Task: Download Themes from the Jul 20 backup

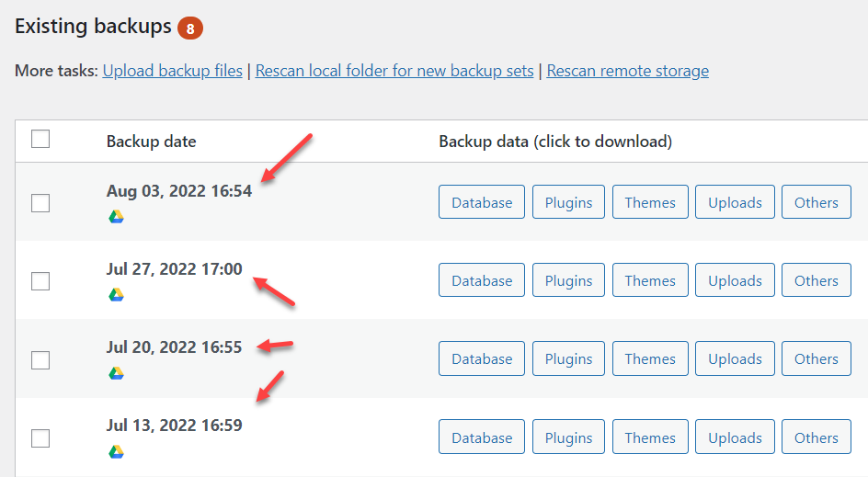Action: click(x=650, y=358)
